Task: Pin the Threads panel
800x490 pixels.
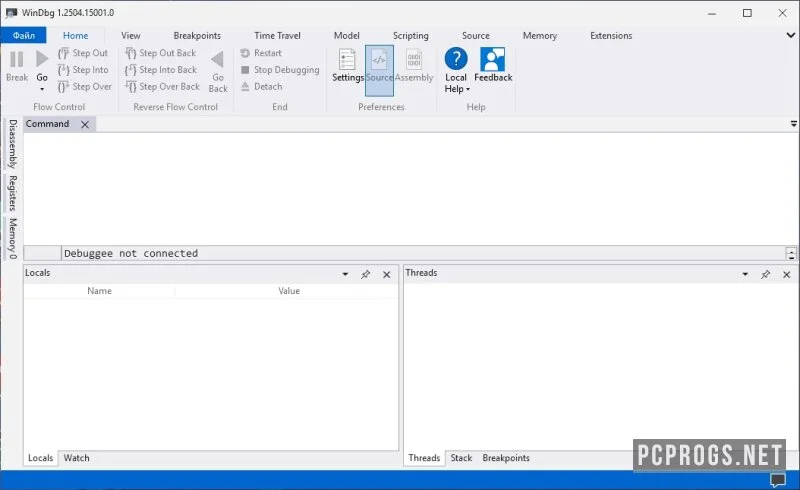Action: click(x=765, y=275)
